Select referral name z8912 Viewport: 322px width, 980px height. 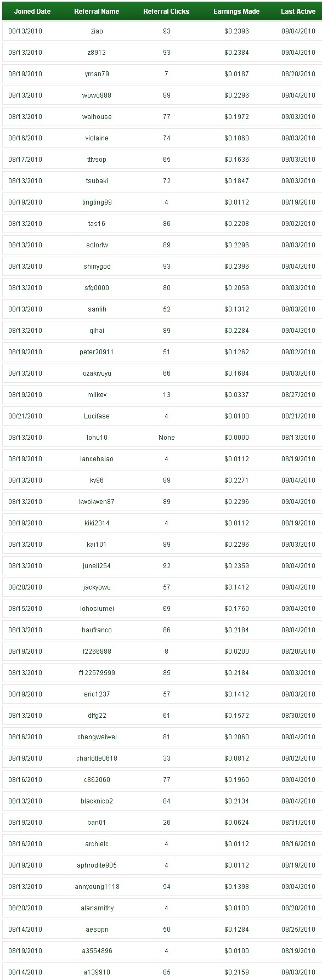point(97,53)
